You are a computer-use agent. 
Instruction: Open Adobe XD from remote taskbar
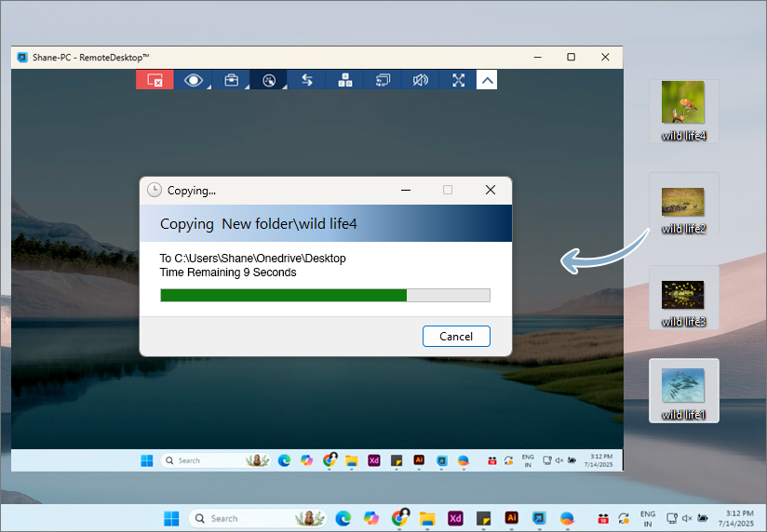pyautogui.click(x=374, y=460)
